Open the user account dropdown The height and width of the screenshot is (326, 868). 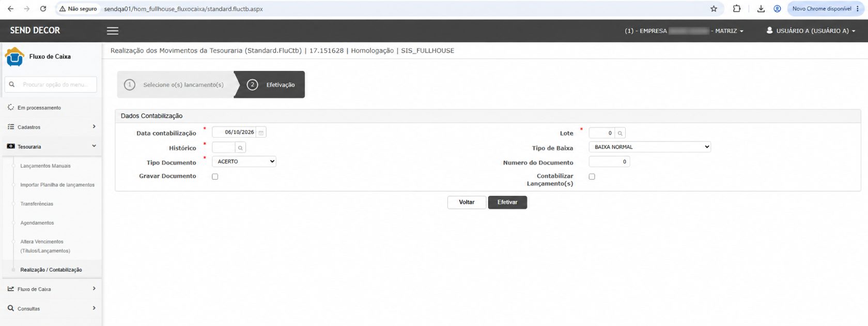[811, 31]
